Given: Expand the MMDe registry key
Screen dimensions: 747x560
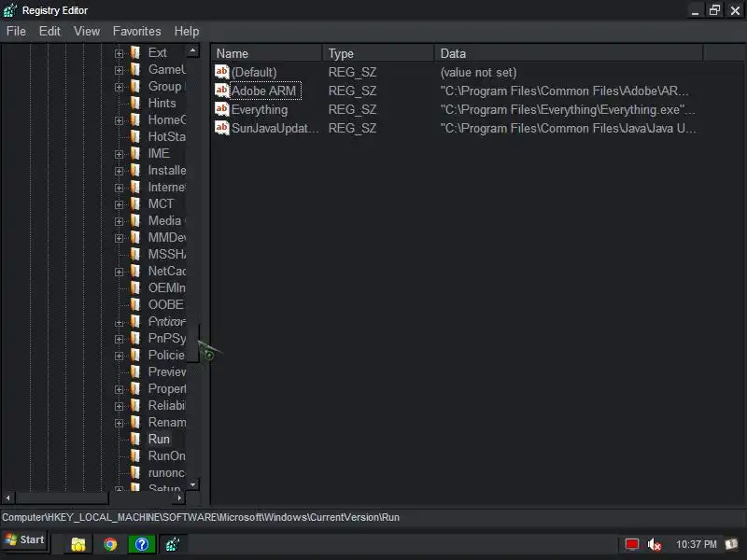Looking at the screenshot, I should point(120,238).
